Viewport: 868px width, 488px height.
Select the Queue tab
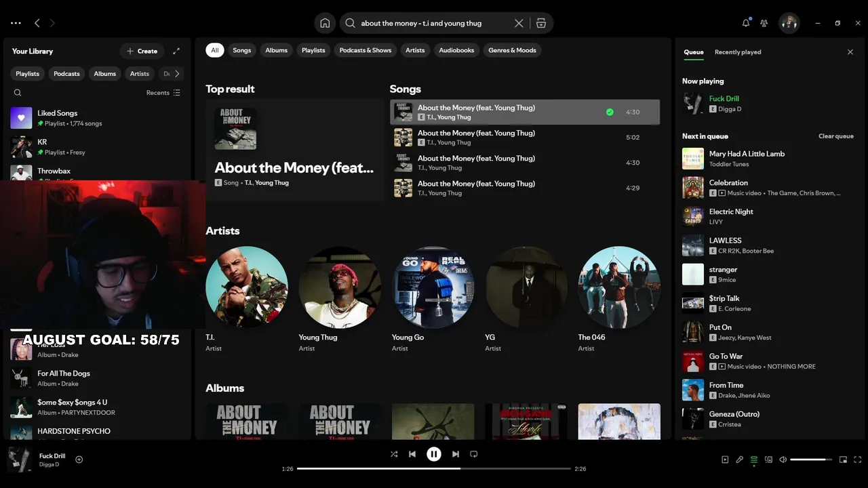click(693, 52)
